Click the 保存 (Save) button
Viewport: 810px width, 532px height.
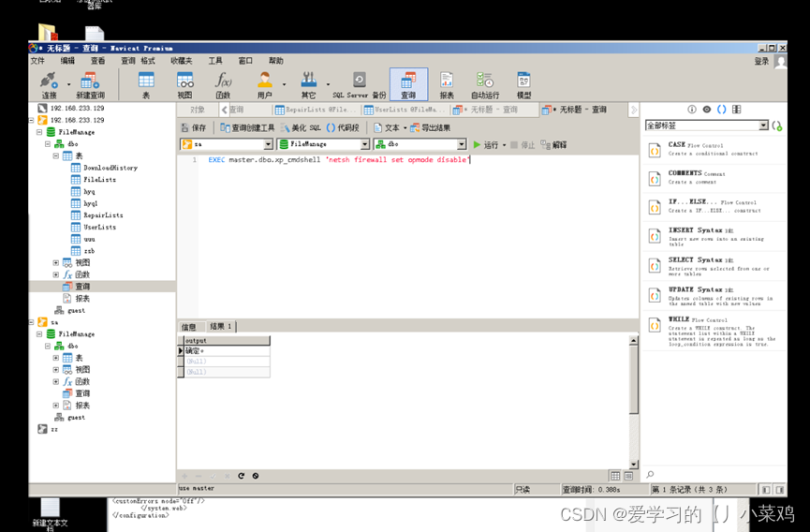click(x=194, y=127)
